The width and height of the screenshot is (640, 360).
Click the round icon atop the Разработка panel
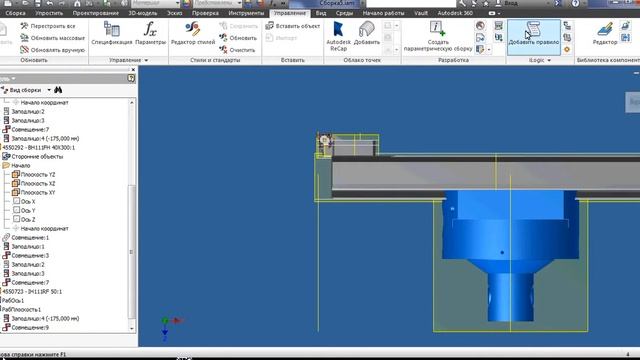480,25
